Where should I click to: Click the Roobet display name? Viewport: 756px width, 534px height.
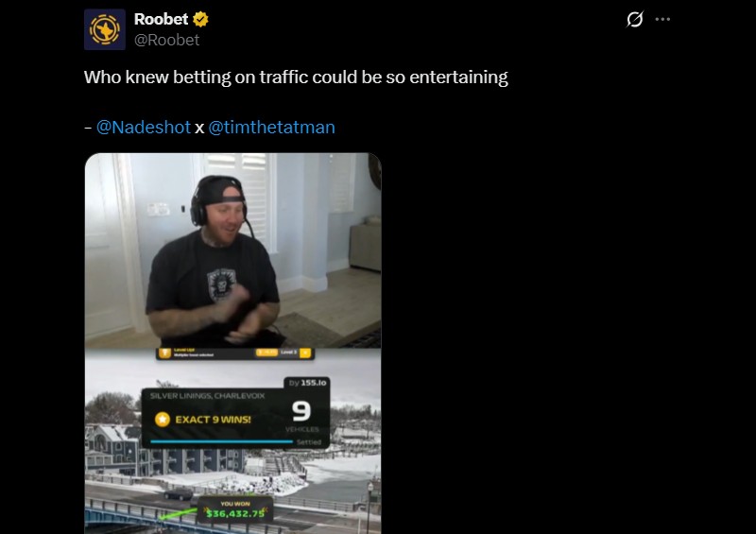161,19
